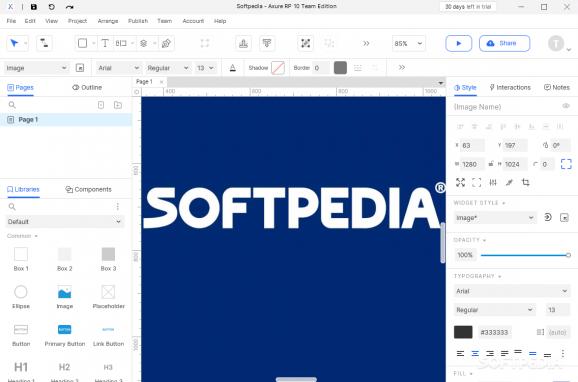
Task: Click the Pen drawing tool
Action: point(166,43)
